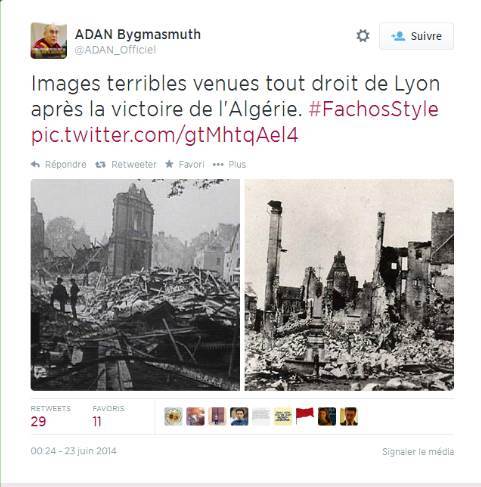
Task: Click the ADAN Bygmasmuth profile avatar
Action: [49, 41]
